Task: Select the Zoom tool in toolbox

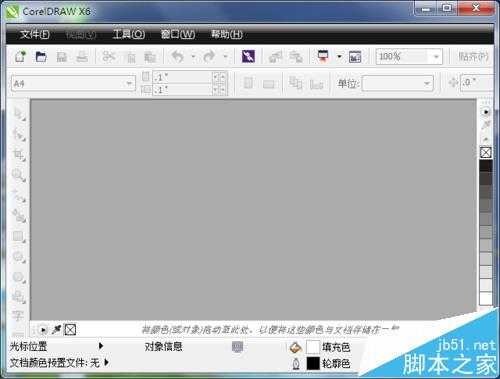Action: coord(18,175)
